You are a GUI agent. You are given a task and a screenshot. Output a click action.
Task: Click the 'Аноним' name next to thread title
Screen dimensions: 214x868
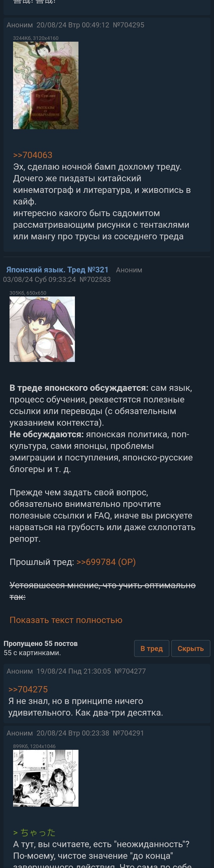point(129,270)
